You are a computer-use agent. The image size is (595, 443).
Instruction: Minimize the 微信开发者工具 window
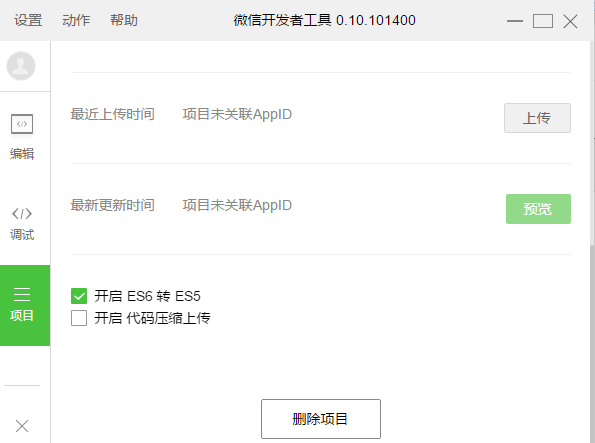pyautogui.click(x=515, y=21)
